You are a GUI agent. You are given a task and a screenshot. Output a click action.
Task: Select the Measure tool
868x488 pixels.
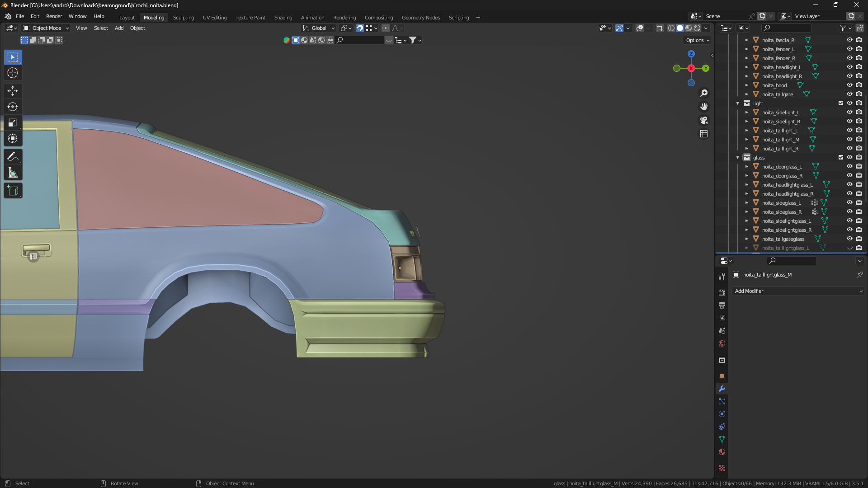13,173
